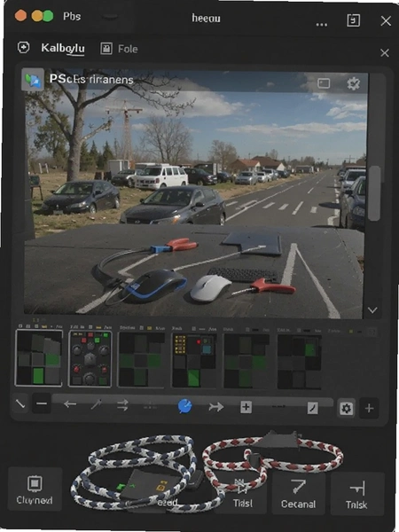Screen dimensions: 399x532
Task: Expand the chevron below the preview scrollbar
Action: pos(372,309)
